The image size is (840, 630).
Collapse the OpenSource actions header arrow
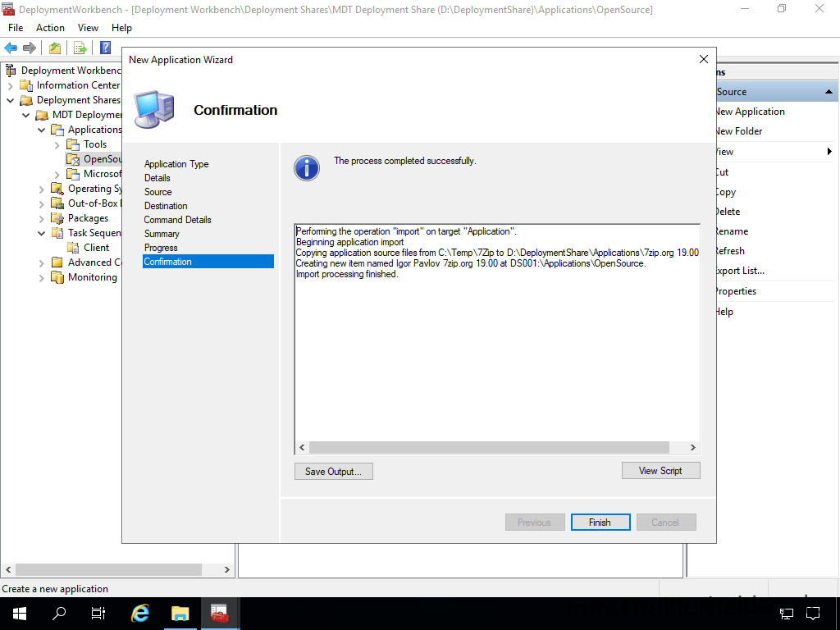point(829,92)
